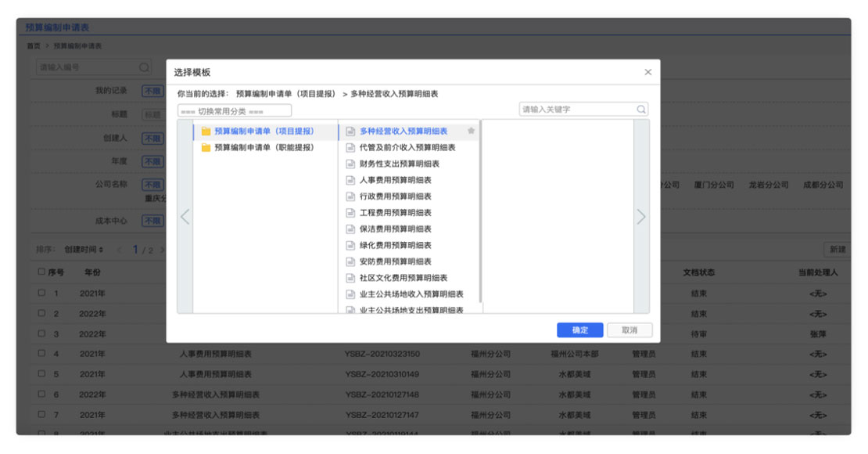This screenshot has height=454, width=868.
Task: Click the search magnifier in the keyword box
Action: point(640,110)
